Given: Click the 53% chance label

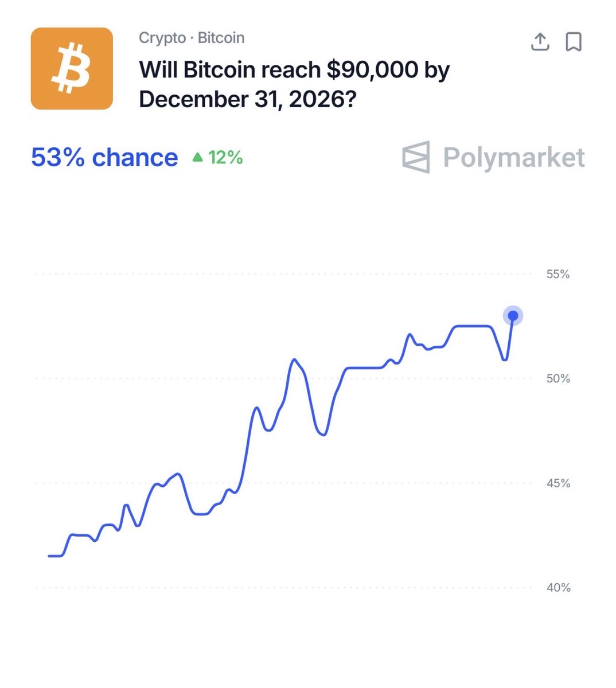Looking at the screenshot, I should 104,158.
